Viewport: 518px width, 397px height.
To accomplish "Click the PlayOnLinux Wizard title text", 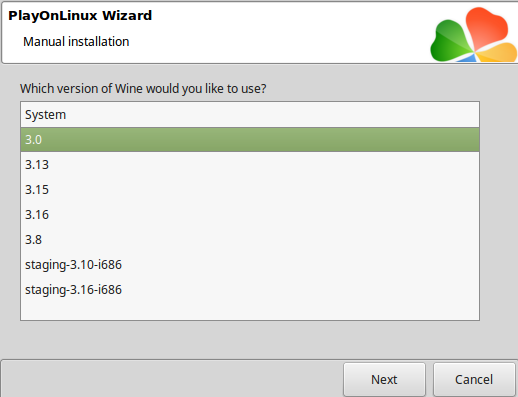I will coord(80,16).
